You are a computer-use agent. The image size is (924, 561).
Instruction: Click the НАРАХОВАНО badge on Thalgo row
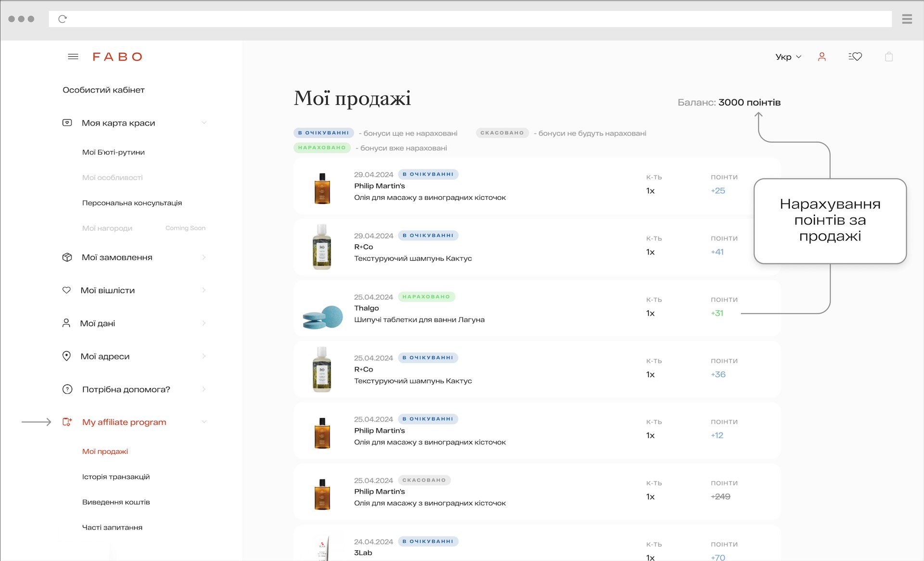[x=426, y=297]
